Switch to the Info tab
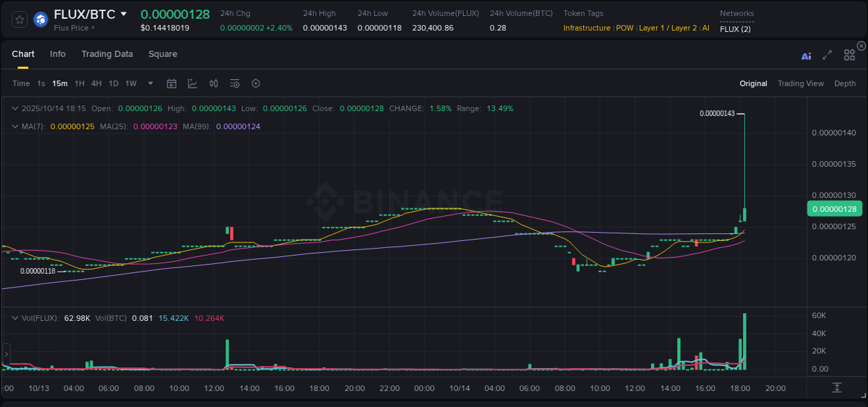Screen dimensions: 868x407 58,54
